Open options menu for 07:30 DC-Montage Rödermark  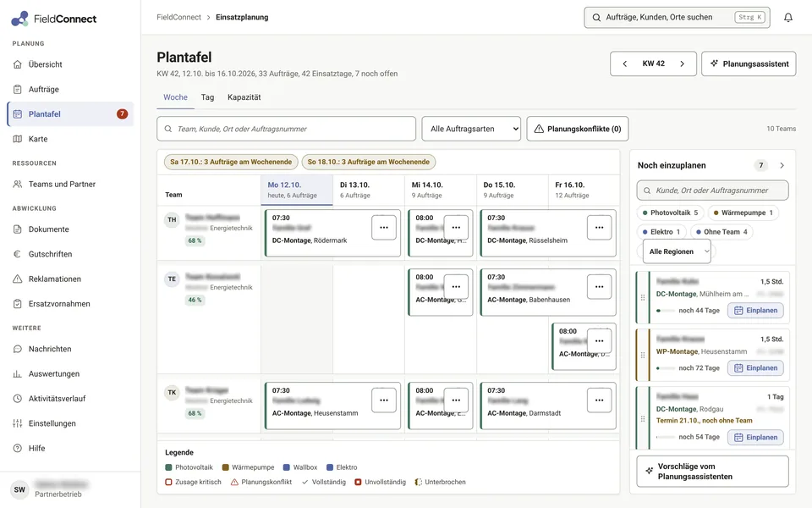click(384, 228)
